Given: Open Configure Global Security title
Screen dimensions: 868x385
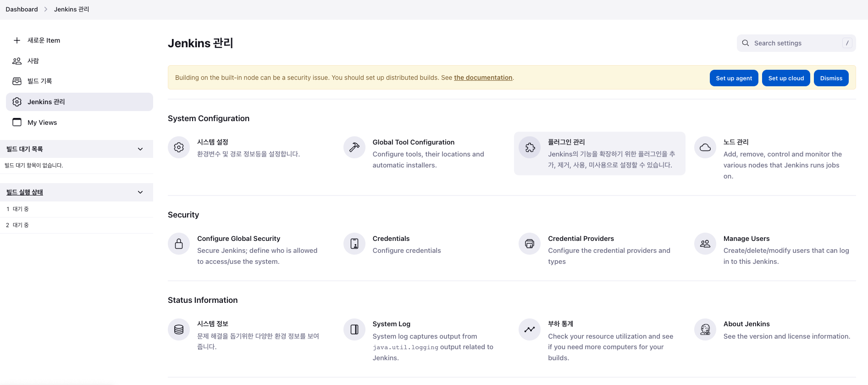Looking at the screenshot, I should [238, 239].
